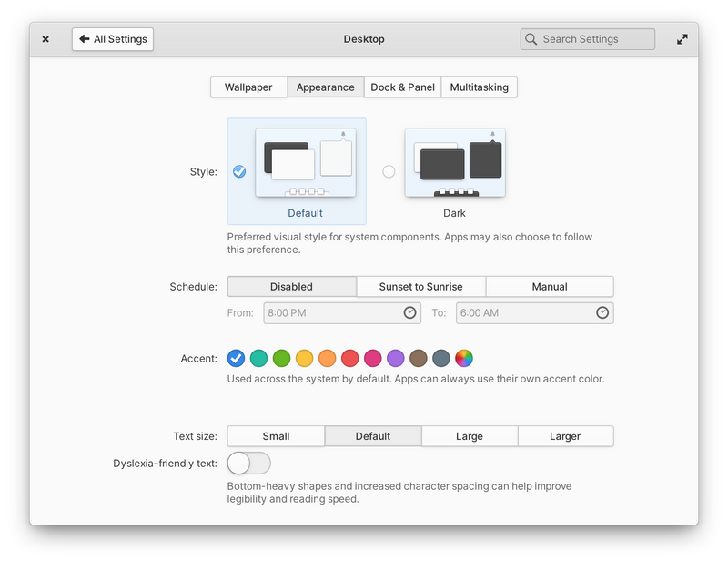Click the clock icon in From field
Viewport: 728px width, 561px height.
tap(409, 312)
